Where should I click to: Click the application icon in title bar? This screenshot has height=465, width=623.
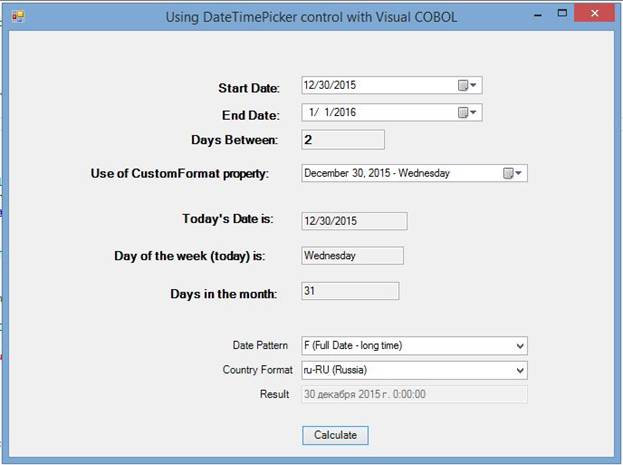[x=17, y=16]
